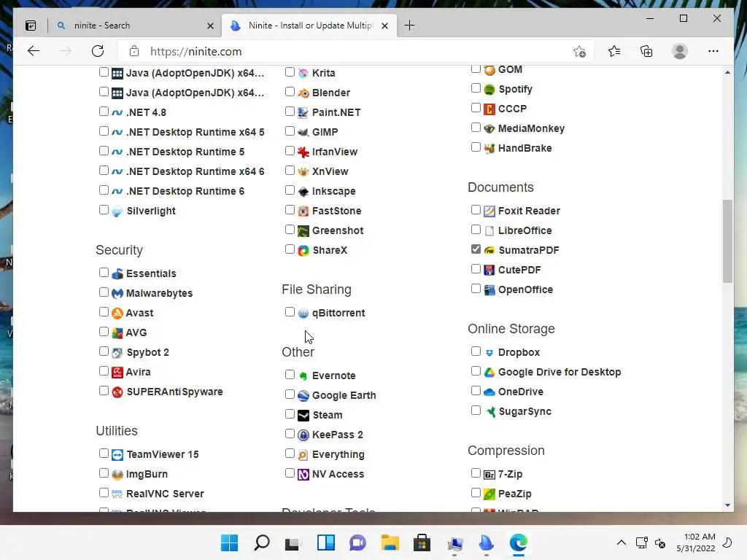Click the TeamViewer 15 icon
The width and height of the screenshot is (747, 560).
coord(117,455)
